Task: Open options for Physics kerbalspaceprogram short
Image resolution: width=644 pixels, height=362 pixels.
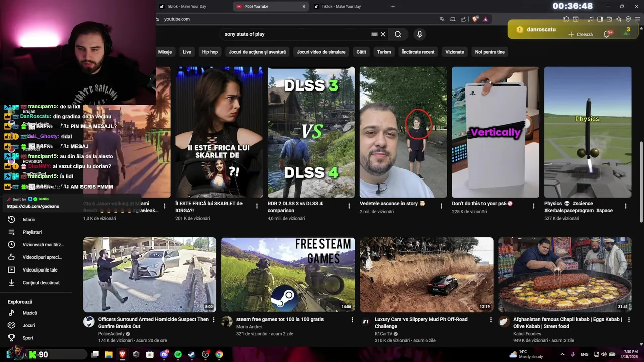Action: point(625,206)
